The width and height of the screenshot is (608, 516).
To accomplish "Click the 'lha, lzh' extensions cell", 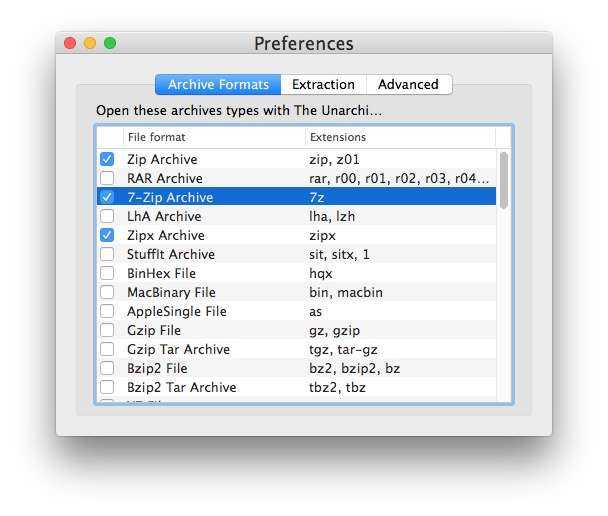I will (332, 216).
